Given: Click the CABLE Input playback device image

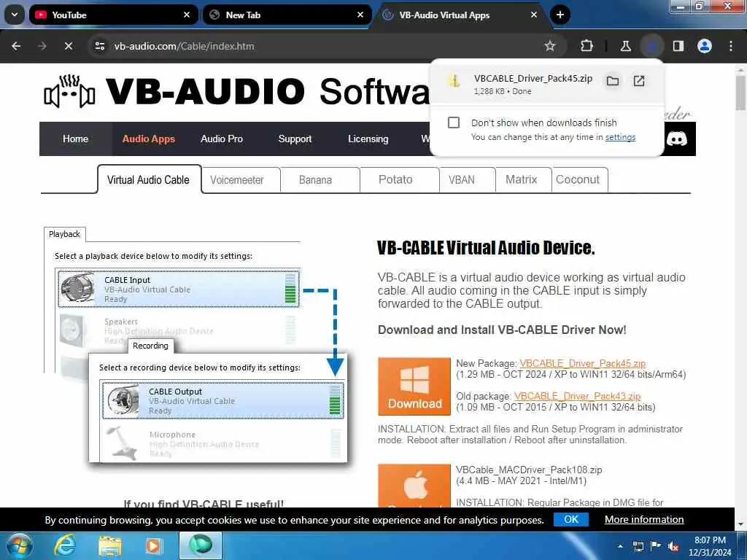Looking at the screenshot, I should pos(77,288).
